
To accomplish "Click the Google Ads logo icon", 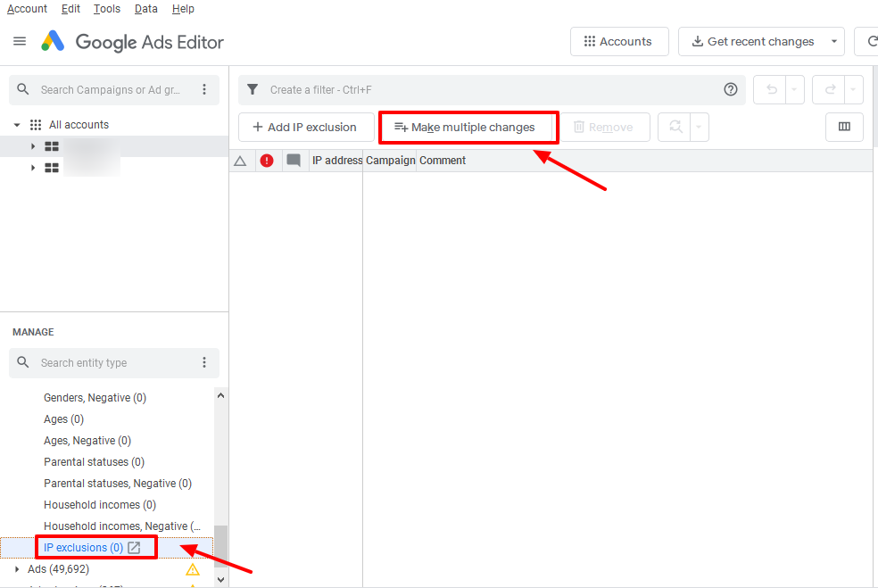I will 53,41.
